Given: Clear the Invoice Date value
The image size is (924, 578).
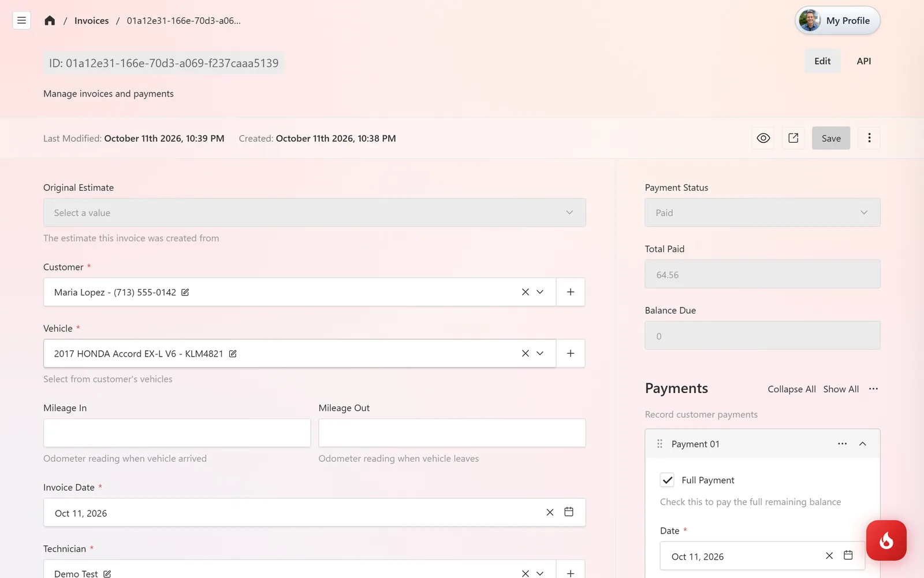Looking at the screenshot, I should click(550, 512).
